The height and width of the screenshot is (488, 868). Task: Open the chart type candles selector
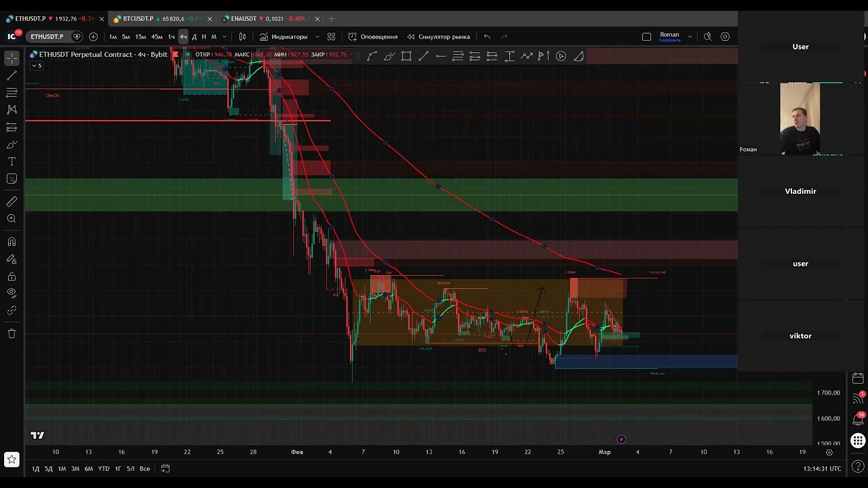pyautogui.click(x=242, y=37)
